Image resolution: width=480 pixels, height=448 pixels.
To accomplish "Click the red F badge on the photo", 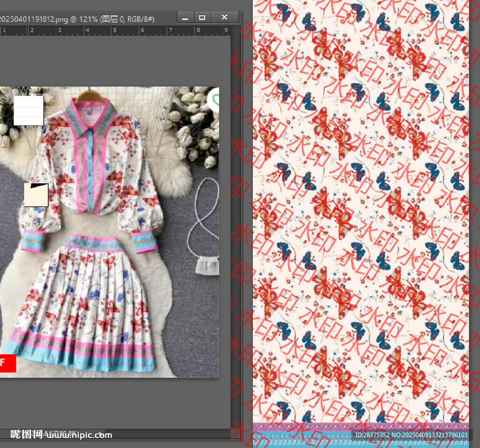I will pos(7,363).
